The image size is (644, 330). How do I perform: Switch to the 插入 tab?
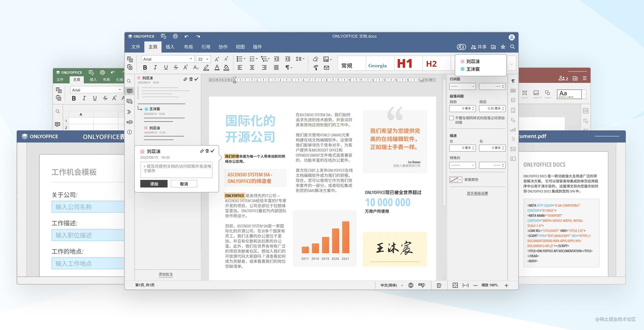(170, 47)
